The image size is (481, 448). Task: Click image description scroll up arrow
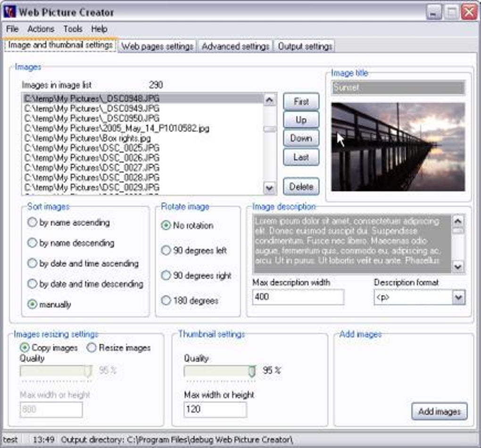pyautogui.click(x=458, y=221)
